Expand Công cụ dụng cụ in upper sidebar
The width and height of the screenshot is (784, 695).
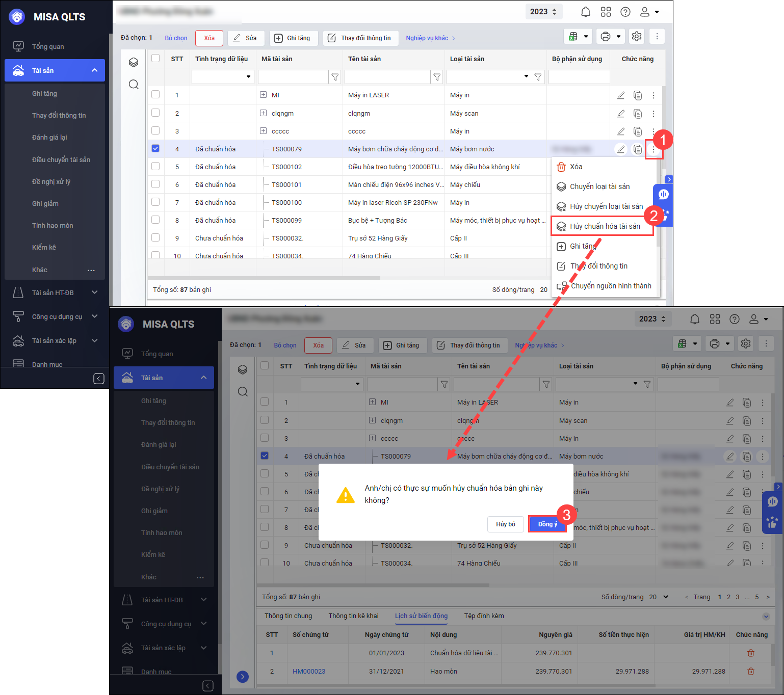(95, 316)
